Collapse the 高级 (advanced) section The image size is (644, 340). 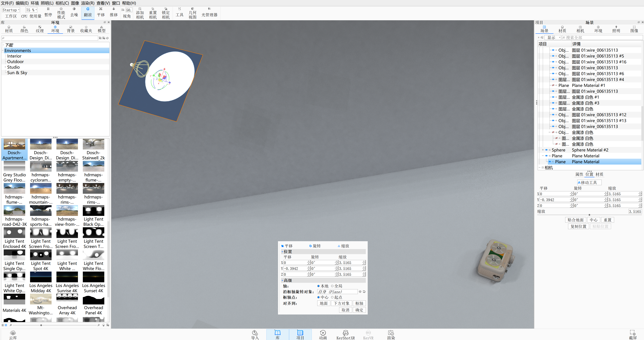[x=283, y=280]
